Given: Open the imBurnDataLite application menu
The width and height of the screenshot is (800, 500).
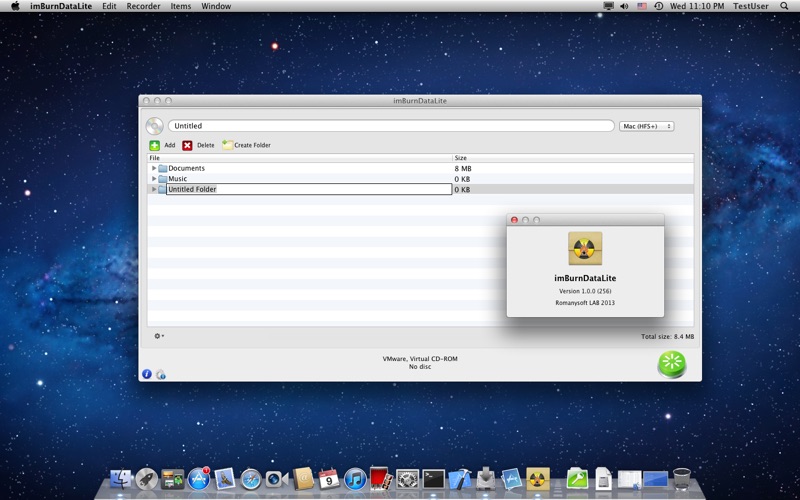Looking at the screenshot, I should coord(61,6).
